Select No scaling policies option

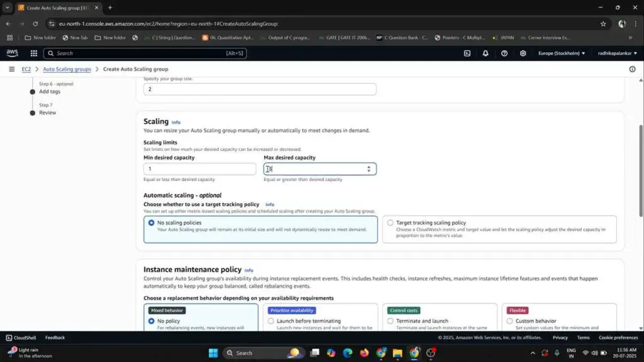pos(151,222)
